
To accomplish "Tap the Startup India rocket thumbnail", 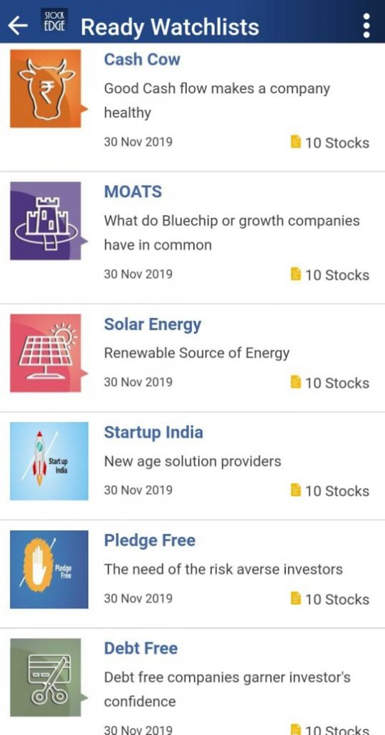I will (49, 461).
